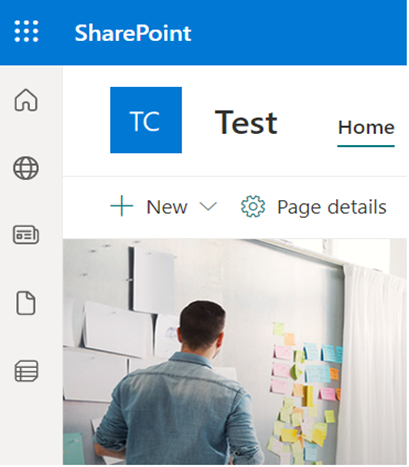Click the Page details gear icon

click(253, 206)
